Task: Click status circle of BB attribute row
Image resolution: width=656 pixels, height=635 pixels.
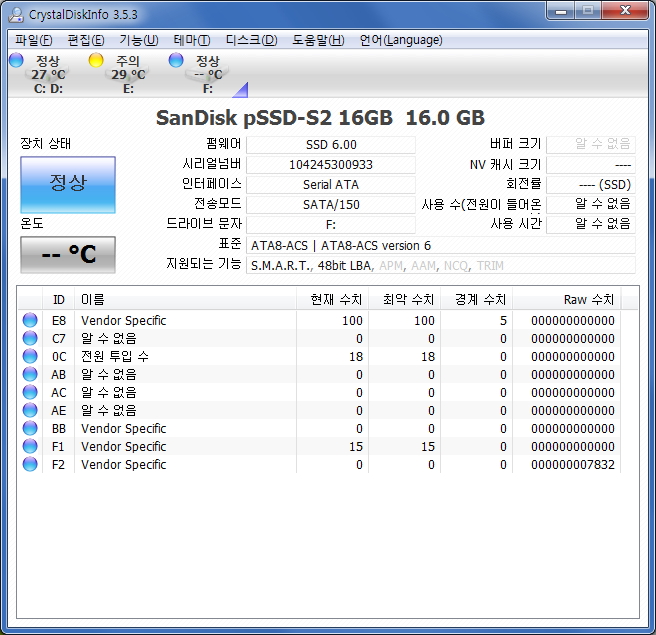Action: click(30, 428)
